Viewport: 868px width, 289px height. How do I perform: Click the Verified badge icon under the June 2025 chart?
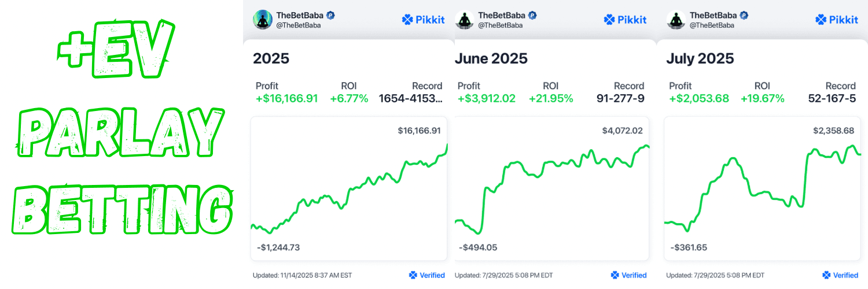pyautogui.click(x=615, y=275)
